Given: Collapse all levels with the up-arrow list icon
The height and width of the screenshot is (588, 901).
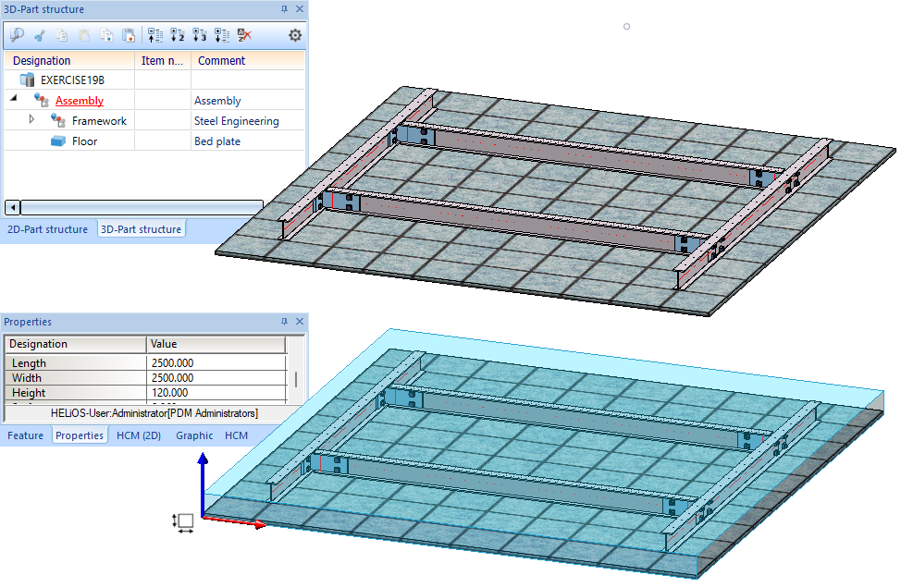Looking at the screenshot, I should click(155, 36).
